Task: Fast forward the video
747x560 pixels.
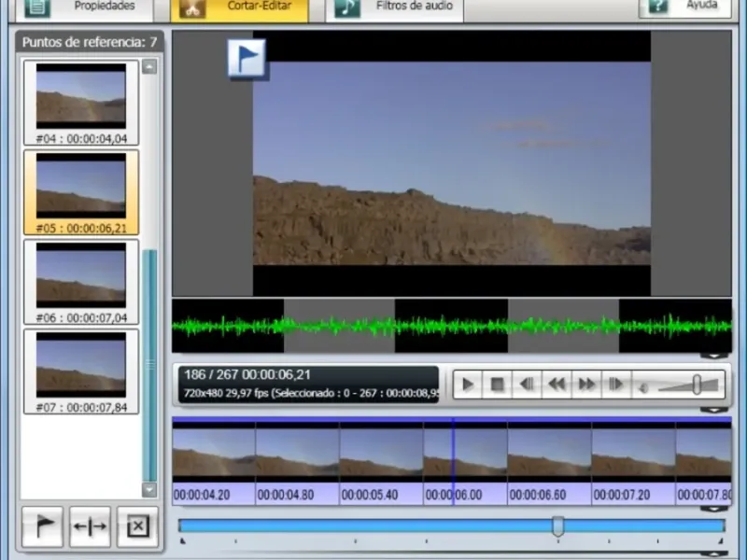Action: [x=586, y=385]
